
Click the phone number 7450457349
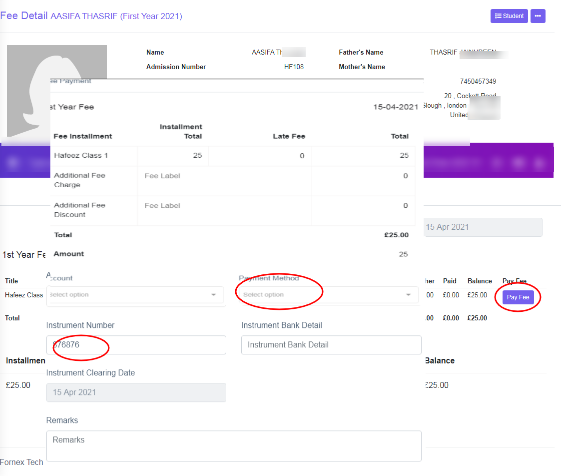(x=478, y=82)
